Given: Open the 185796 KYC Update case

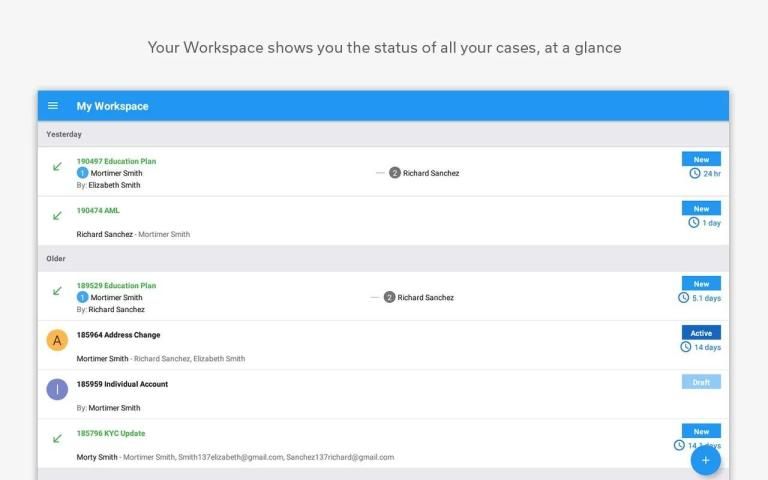Looking at the screenshot, I should click(111, 433).
